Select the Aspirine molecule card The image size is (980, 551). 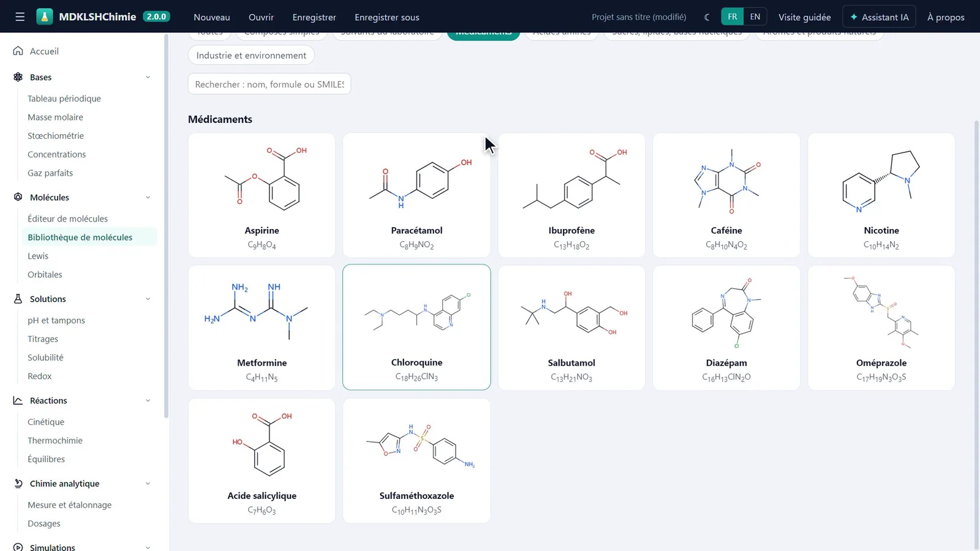tap(262, 195)
